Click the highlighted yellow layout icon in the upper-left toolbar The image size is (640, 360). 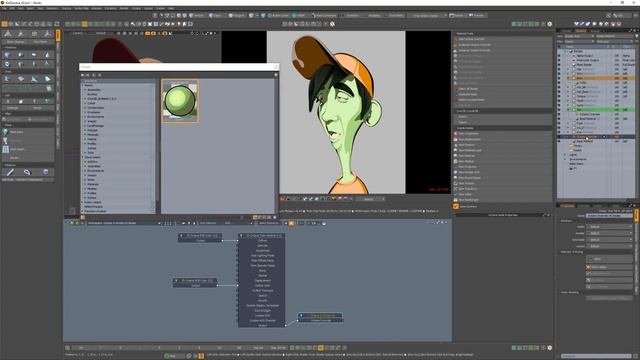pyautogui.click(x=84, y=24)
